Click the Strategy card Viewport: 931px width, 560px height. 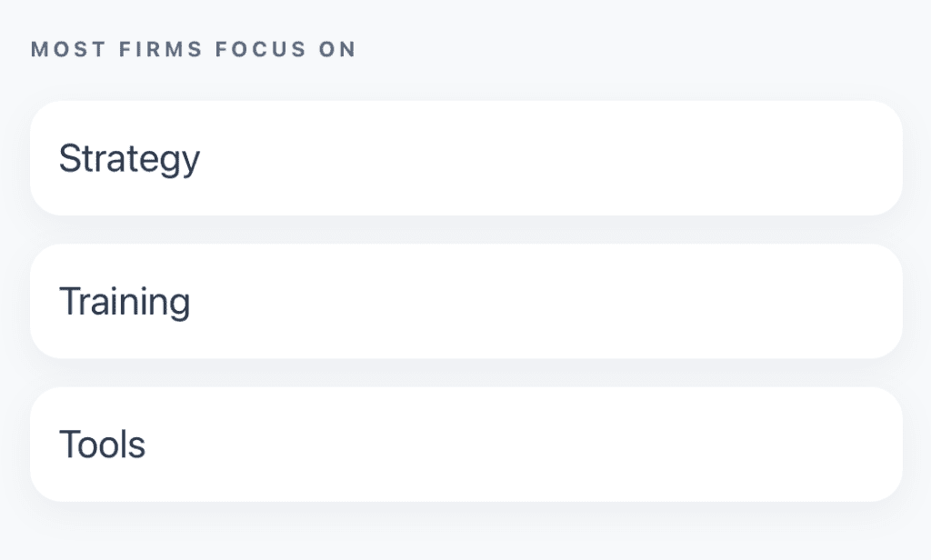coord(465,158)
